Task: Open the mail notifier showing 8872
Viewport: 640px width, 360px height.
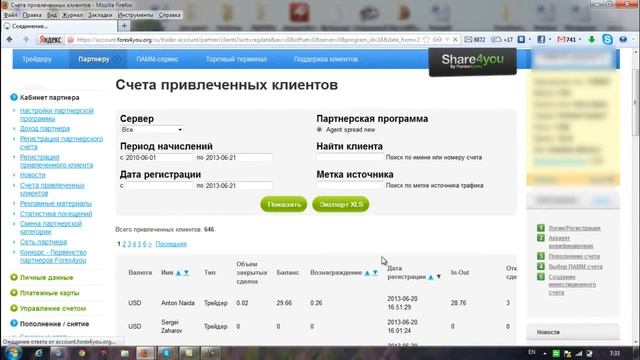Action: 475,40
